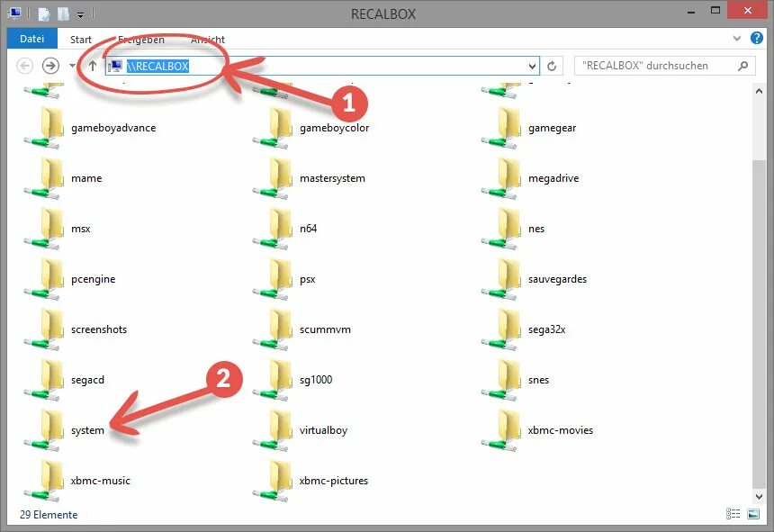The width and height of the screenshot is (774, 532).
Task: Click the quick access properties icon
Action: 44,14
